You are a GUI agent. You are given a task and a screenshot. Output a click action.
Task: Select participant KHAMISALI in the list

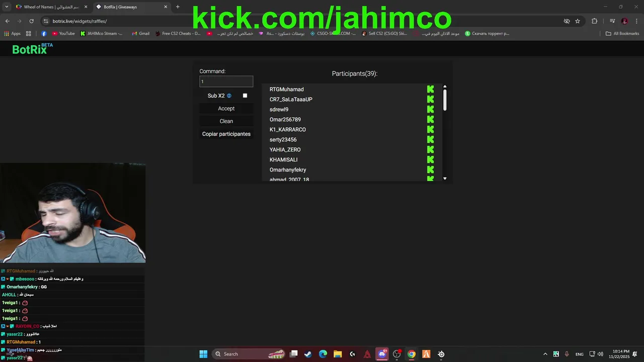pyautogui.click(x=284, y=160)
